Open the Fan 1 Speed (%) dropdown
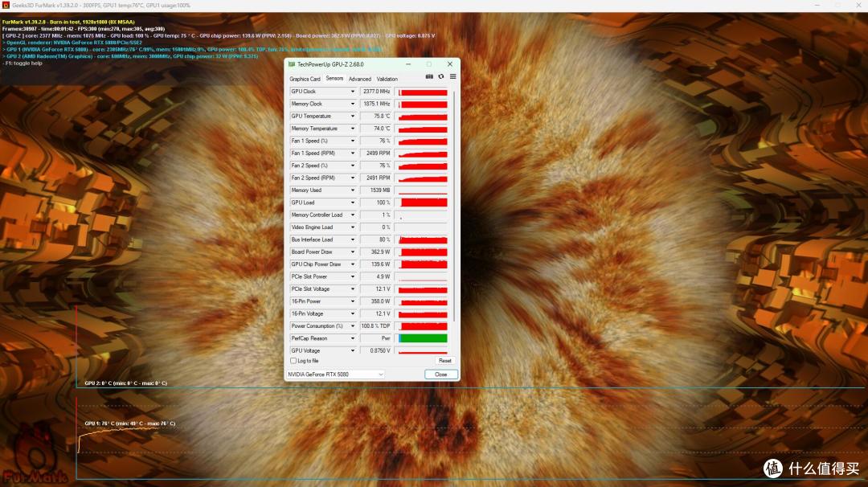The width and height of the screenshot is (868, 487). click(x=353, y=141)
